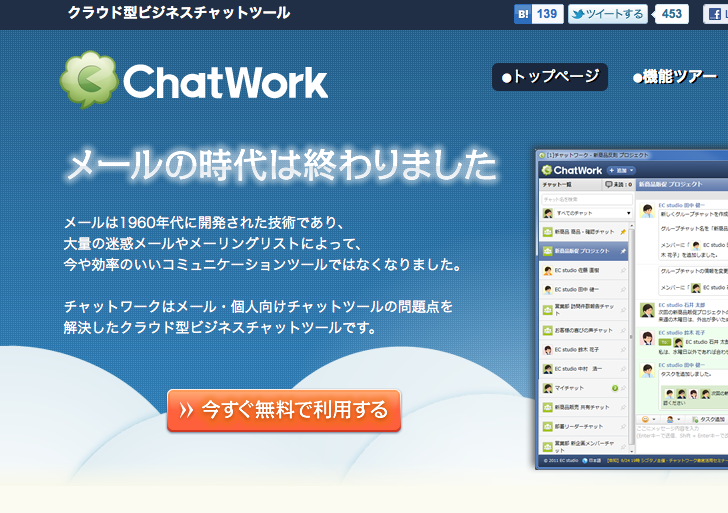The width and height of the screenshot is (728, 513).
Task: Open the トップページ navigation tab
Action: (x=550, y=77)
